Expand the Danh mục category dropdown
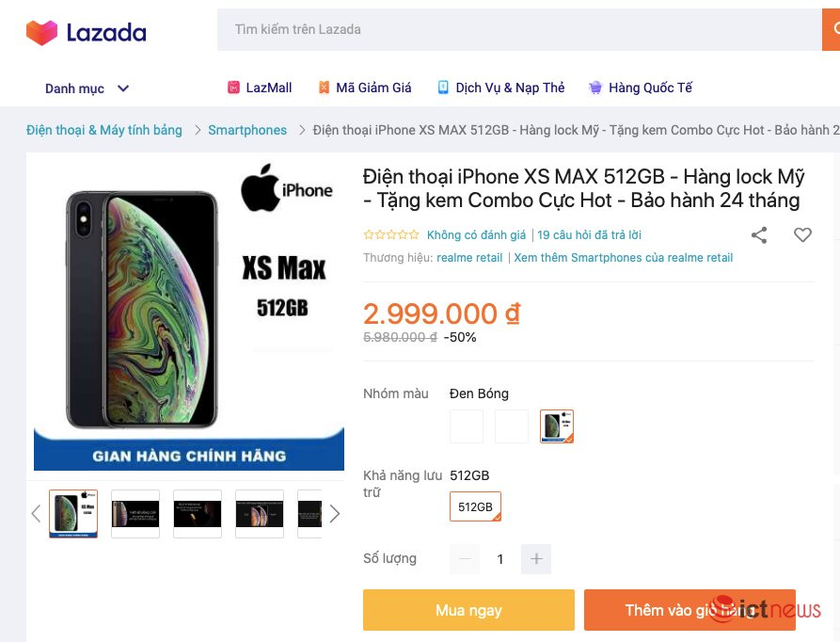840x642 pixels. click(87, 88)
